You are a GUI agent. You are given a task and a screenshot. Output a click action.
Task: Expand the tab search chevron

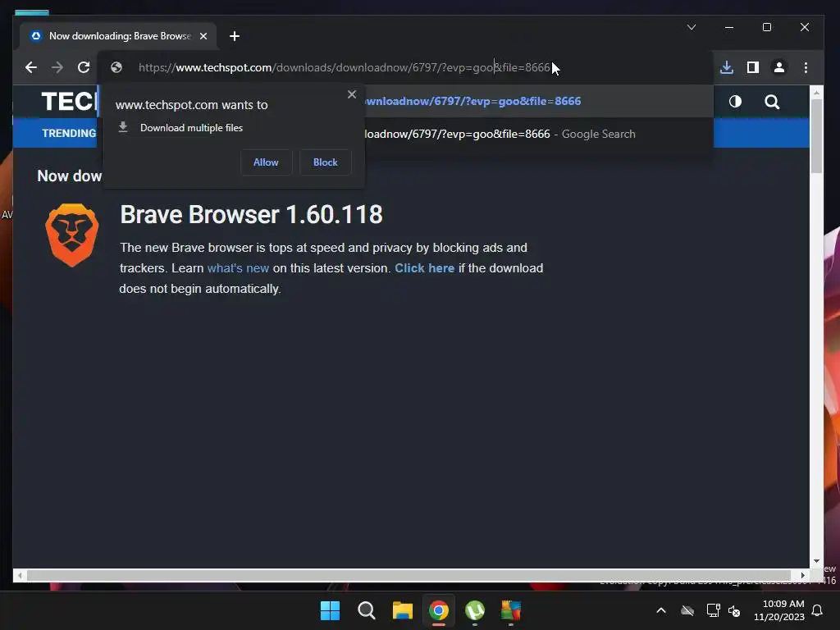(692, 27)
